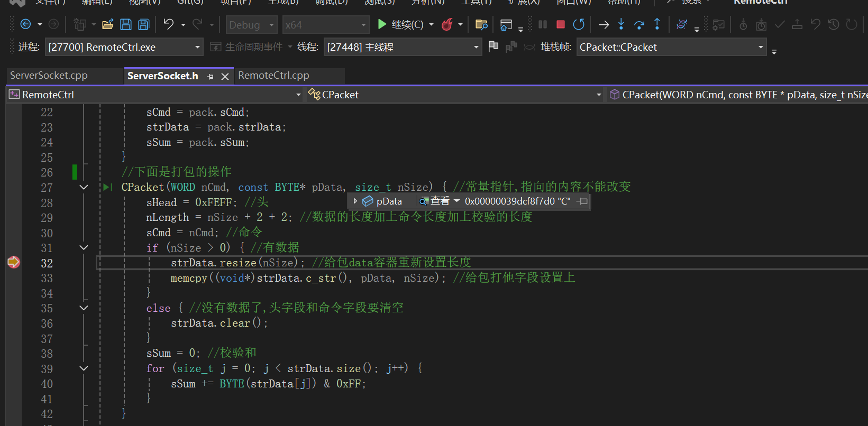
Task: Click the Find in Files folder icon
Action: (x=481, y=24)
